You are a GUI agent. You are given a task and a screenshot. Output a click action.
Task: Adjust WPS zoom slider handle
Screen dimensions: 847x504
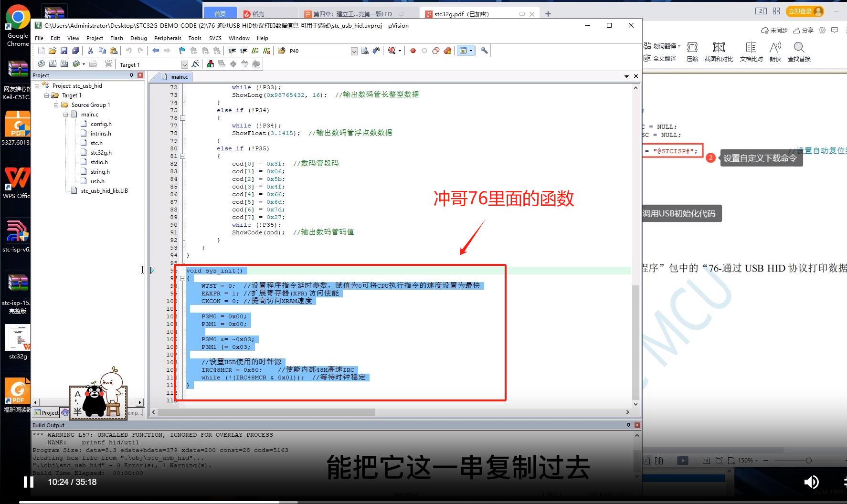[x=808, y=461]
